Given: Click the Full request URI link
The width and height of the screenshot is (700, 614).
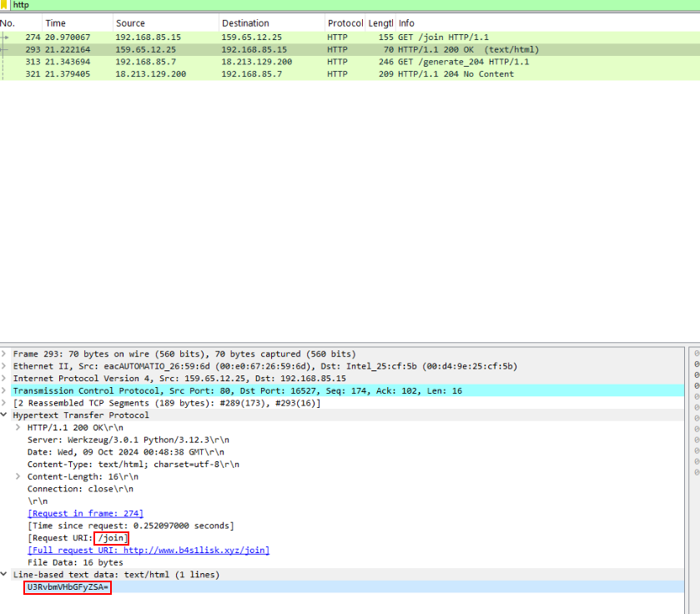Looking at the screenshot, I should [149, 551].
